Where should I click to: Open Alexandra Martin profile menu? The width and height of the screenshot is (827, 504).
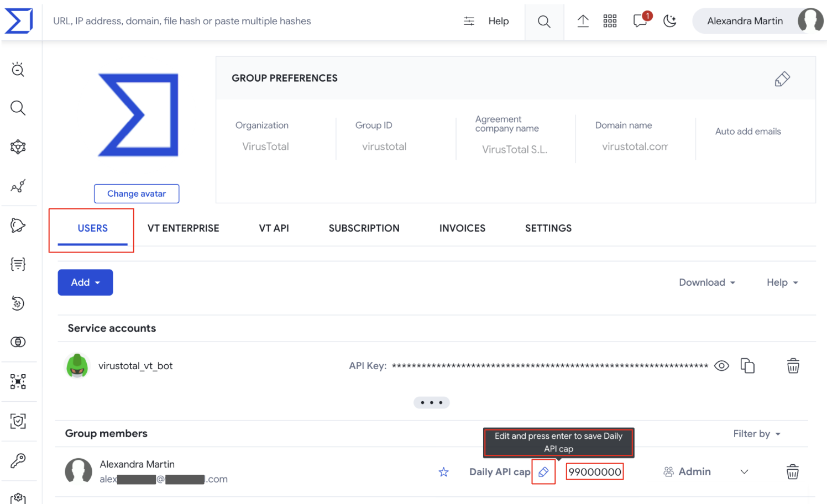pyautogui.click(x=758, y=21)
